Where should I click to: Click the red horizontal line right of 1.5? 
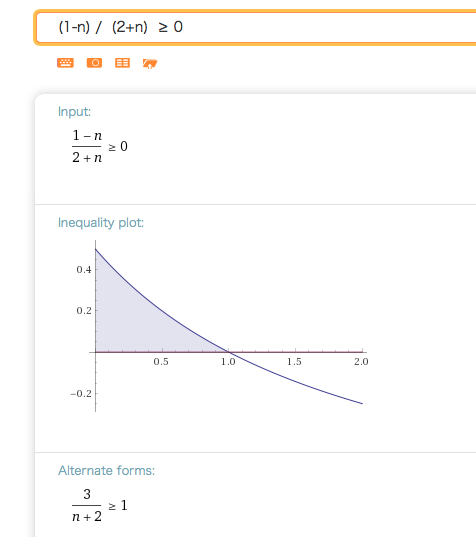pyautogui.click(x=329, y=352)
